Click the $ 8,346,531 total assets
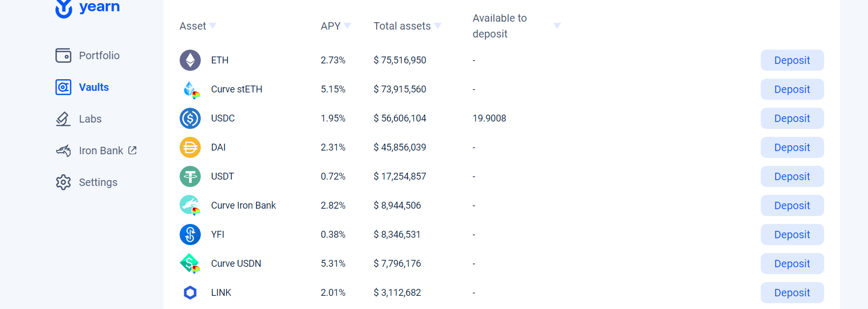 click(397, 235)
